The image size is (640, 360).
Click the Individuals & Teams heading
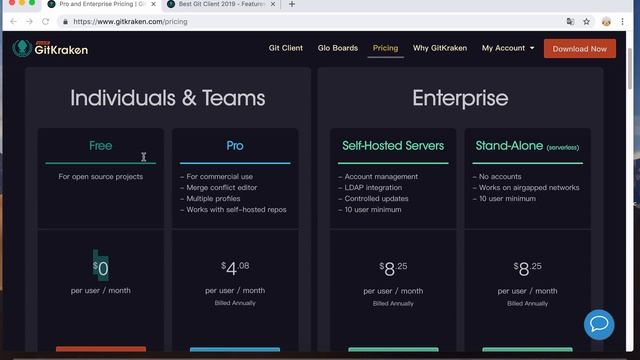[168, 98]
